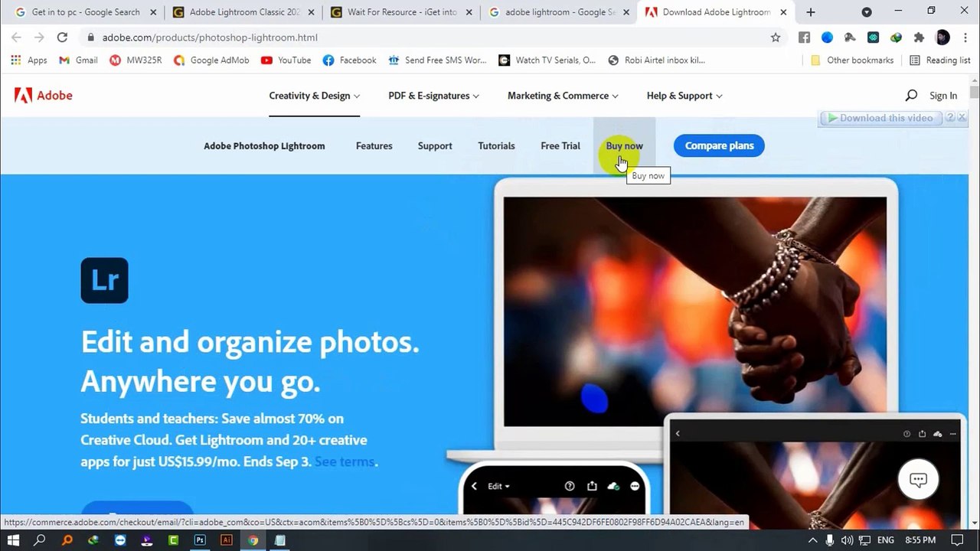Viewport: 980px width, 551px height.
Task: Show hidden system tray icons
Action: 813,540
